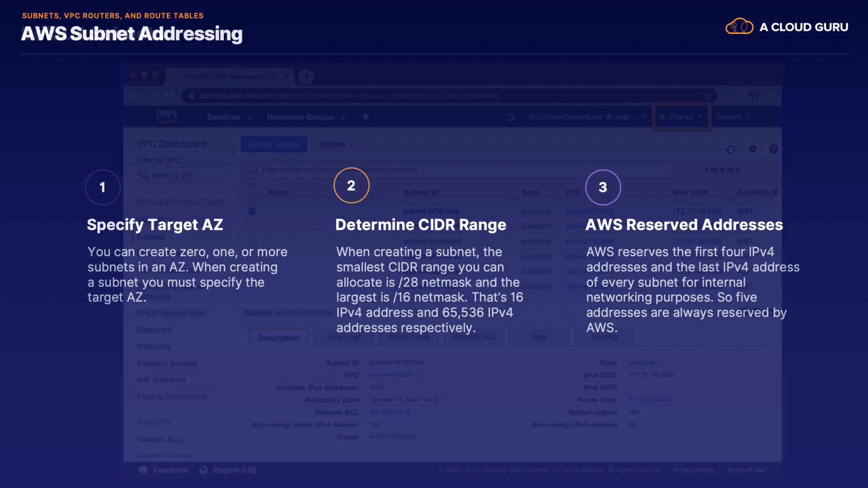The width and height of the screenshot is (868, 488).
Task: Click the Create subnet button
Action: [274, 145]
